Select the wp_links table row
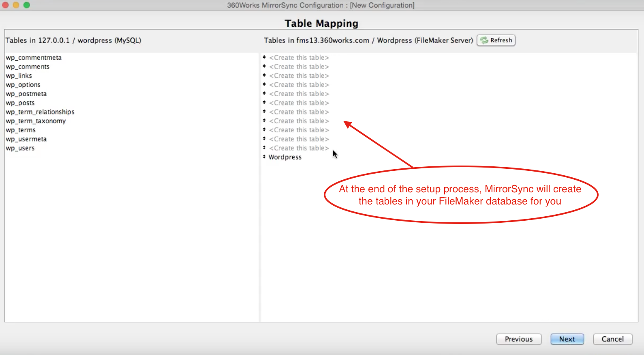The image size is (644, 355). 132,76
